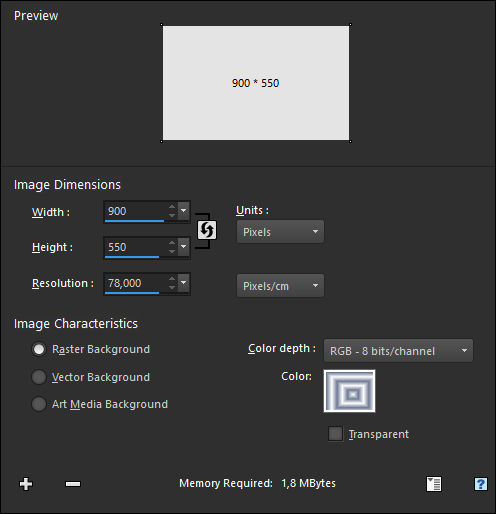The image size is (496, 514).
Task: Open the Units dropdown showing Pixels
Action: [280, 232]
